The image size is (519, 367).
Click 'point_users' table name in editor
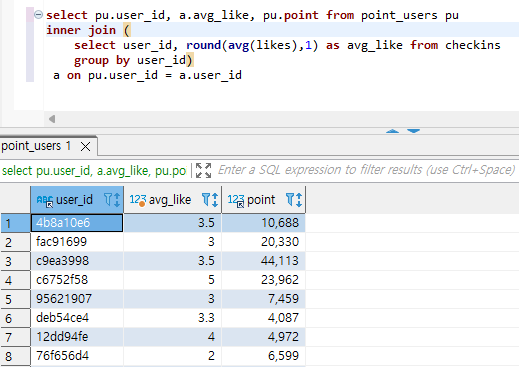coord(399,15)
